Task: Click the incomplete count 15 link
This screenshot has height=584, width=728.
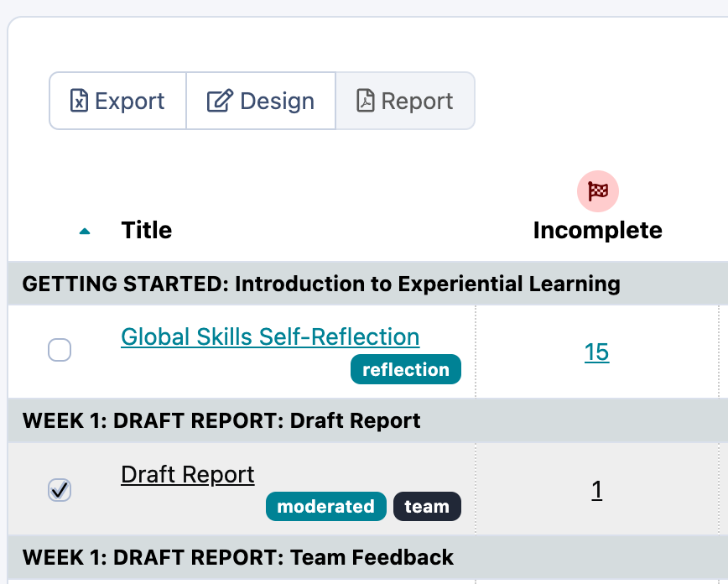Action: tap(596, 352)
